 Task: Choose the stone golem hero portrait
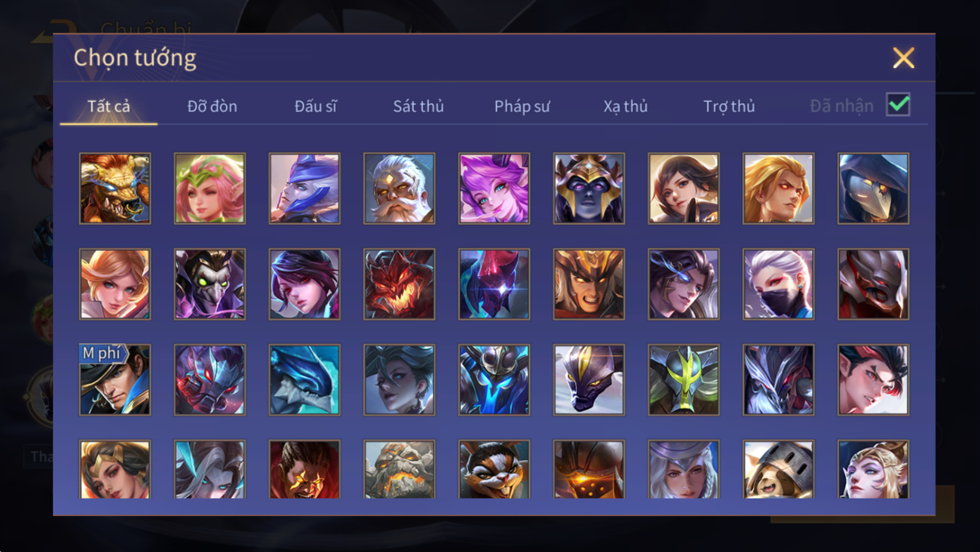399,469
